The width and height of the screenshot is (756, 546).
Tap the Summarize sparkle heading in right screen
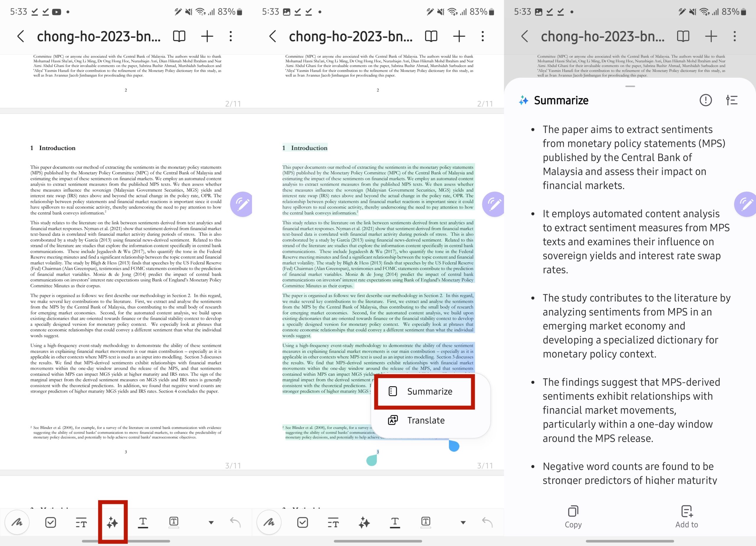point(554,100)
